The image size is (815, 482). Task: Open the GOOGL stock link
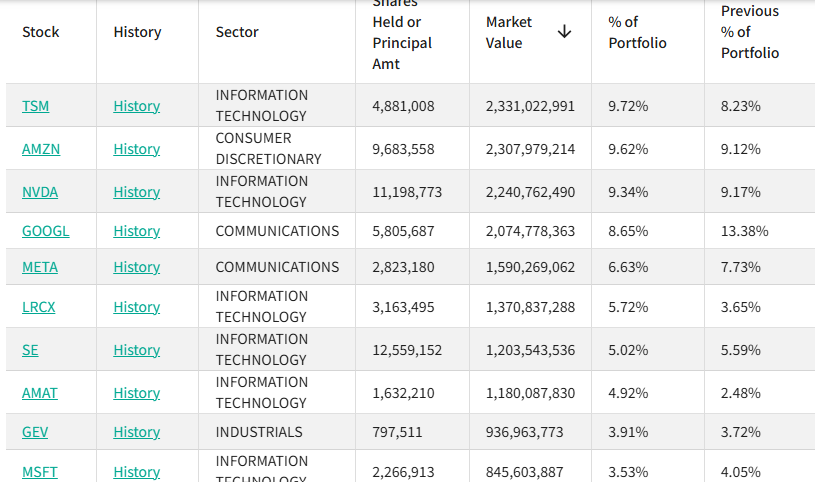(x=46, y=231)
